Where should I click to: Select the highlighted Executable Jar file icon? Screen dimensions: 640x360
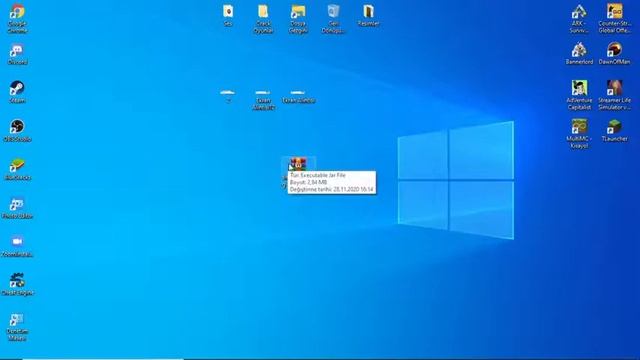(x=298, y=164)
